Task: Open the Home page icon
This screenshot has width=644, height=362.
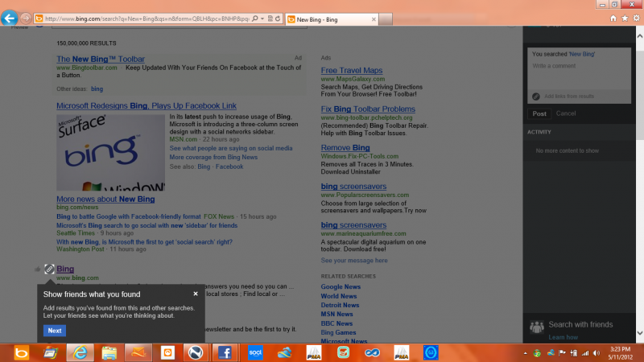Action: click(613, 18)
